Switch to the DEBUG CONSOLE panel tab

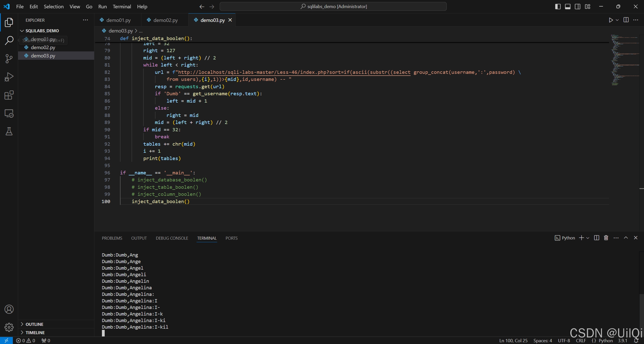[172, 238]
